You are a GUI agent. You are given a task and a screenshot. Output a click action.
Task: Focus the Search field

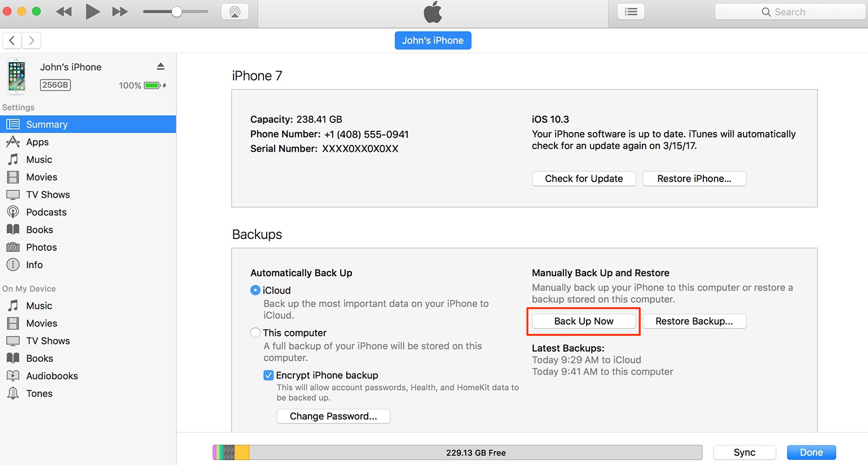[791, 12]
